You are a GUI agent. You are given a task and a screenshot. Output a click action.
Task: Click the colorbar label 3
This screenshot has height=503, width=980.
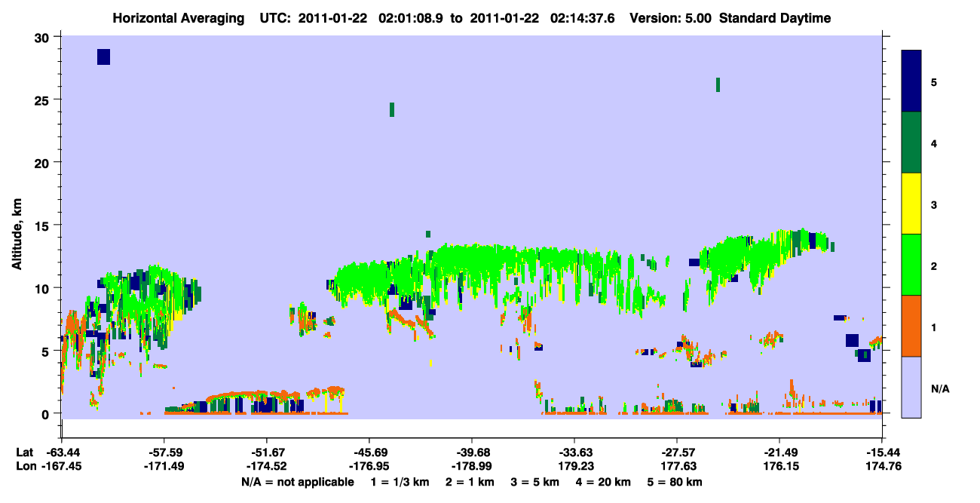click(934, 204)
